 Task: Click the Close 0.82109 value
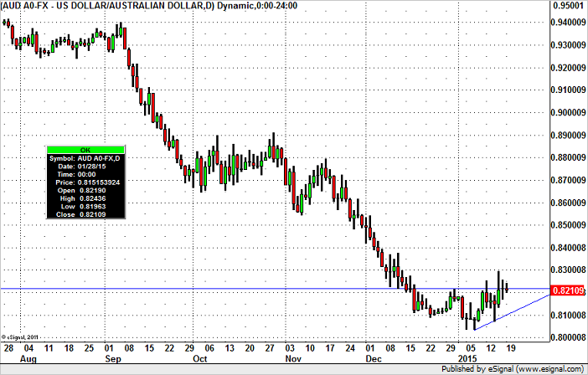[x=93, y=214]
